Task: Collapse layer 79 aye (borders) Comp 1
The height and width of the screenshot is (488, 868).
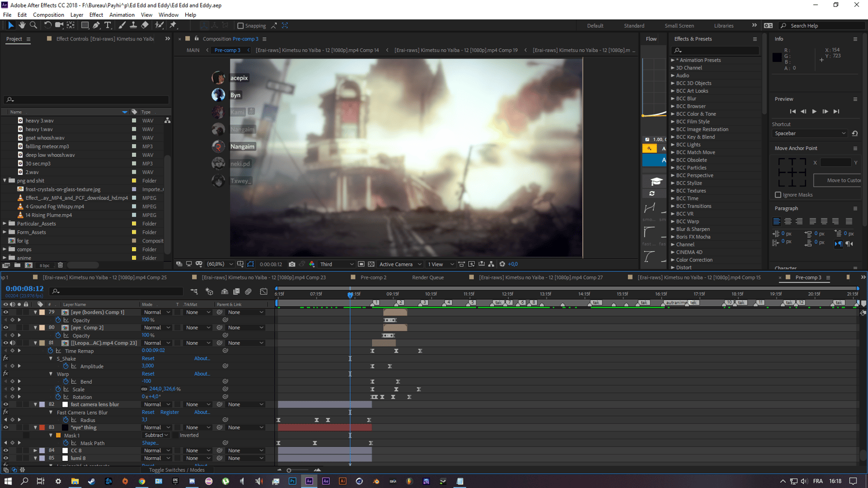Action: [35, 313]
